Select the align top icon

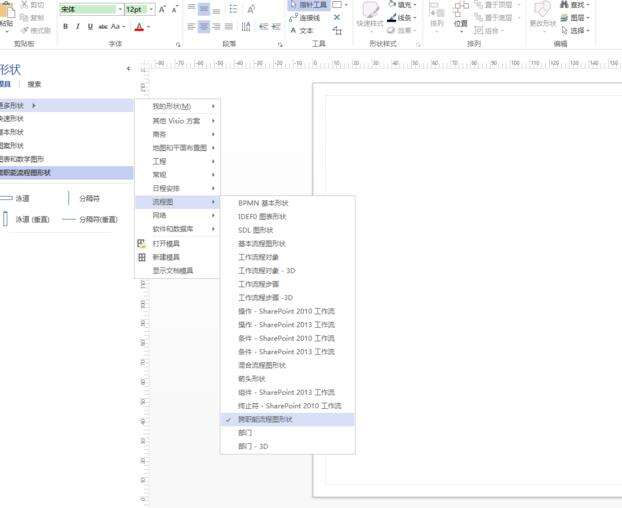(191, 8)
